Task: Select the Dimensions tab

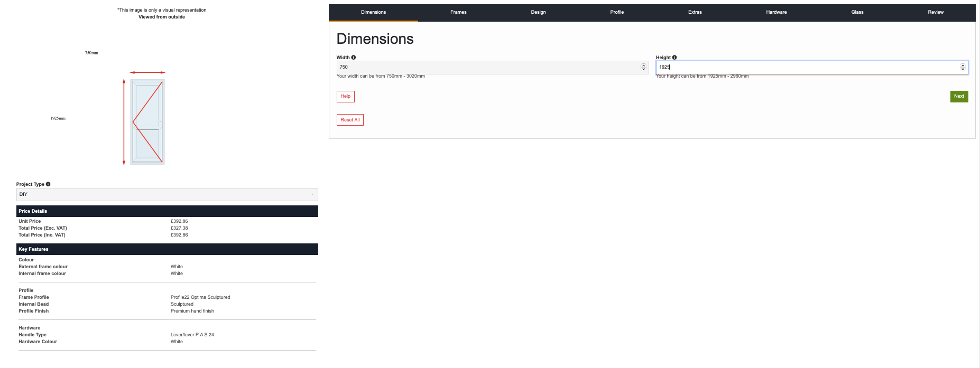Action: (x=373, y=12)
